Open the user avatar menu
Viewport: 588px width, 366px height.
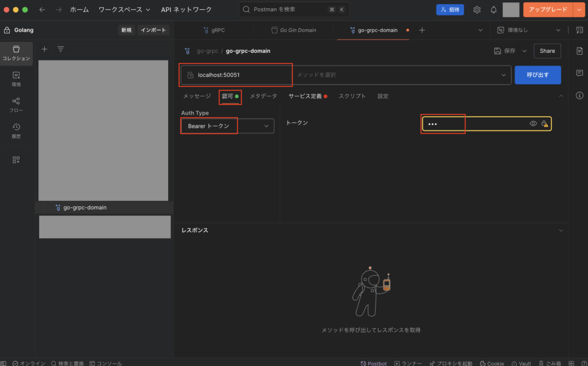[510, 10]
